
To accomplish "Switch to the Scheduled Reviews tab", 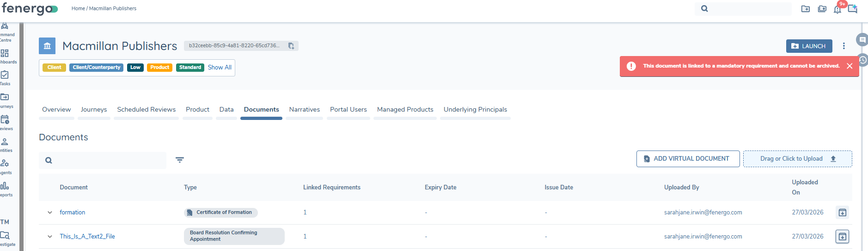I will 146,110.
